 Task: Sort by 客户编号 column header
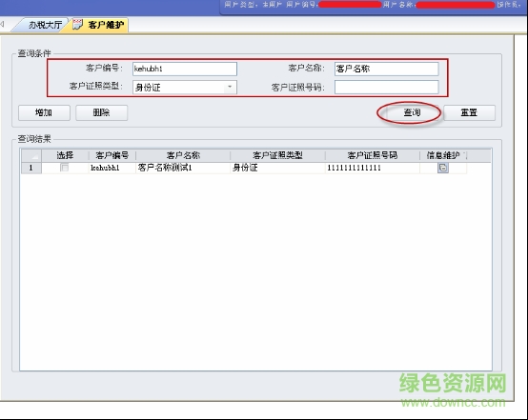[x=112, y=155]
